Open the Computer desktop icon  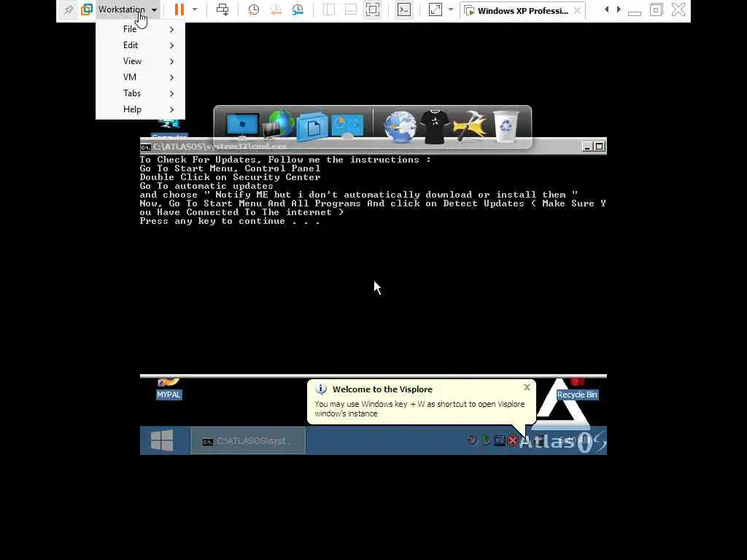coord(169,130)
